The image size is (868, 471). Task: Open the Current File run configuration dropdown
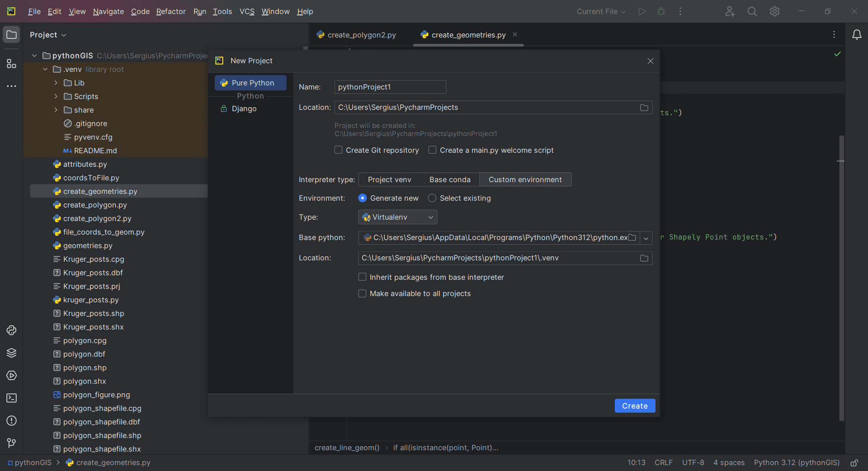click(x=601, y=11)
